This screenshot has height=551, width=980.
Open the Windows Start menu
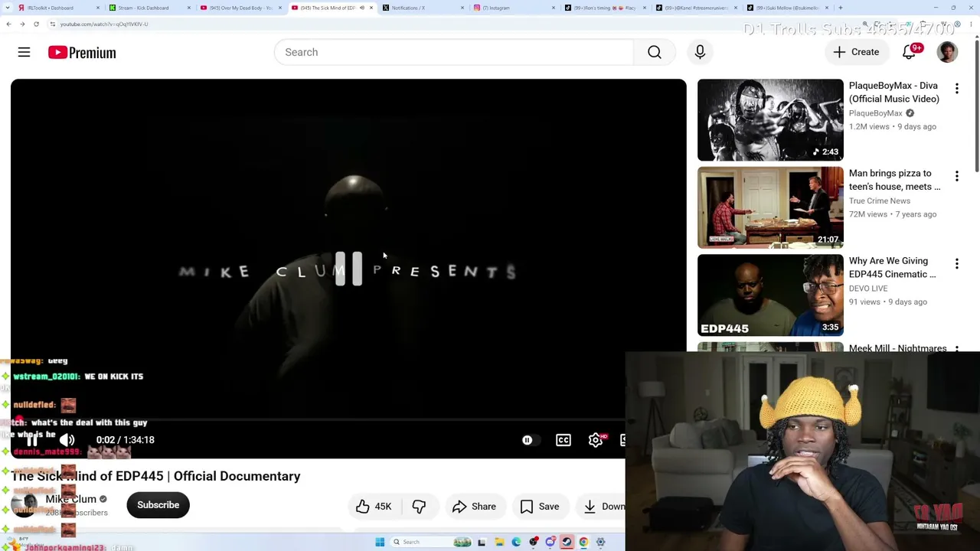point(380,542)
